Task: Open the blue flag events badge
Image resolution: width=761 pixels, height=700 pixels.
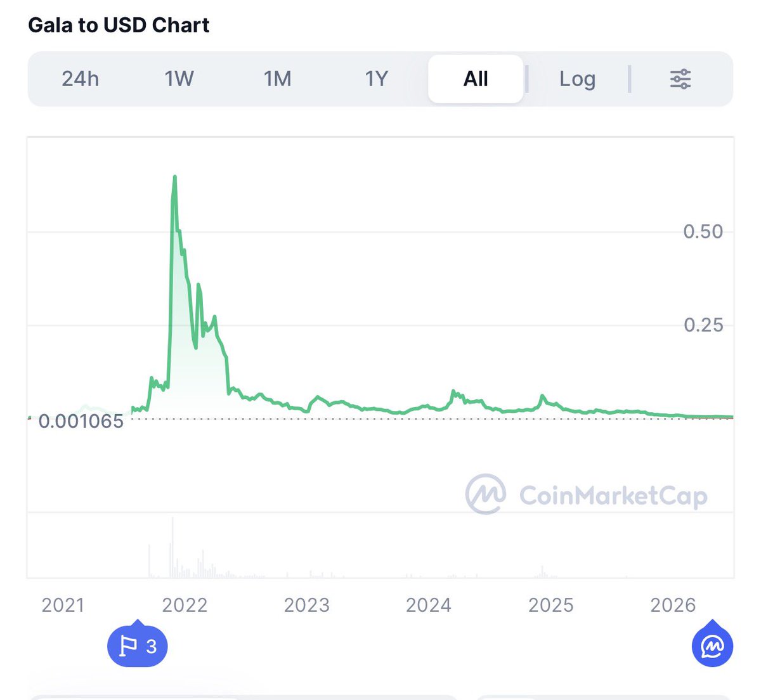Action: click(138, 645)
